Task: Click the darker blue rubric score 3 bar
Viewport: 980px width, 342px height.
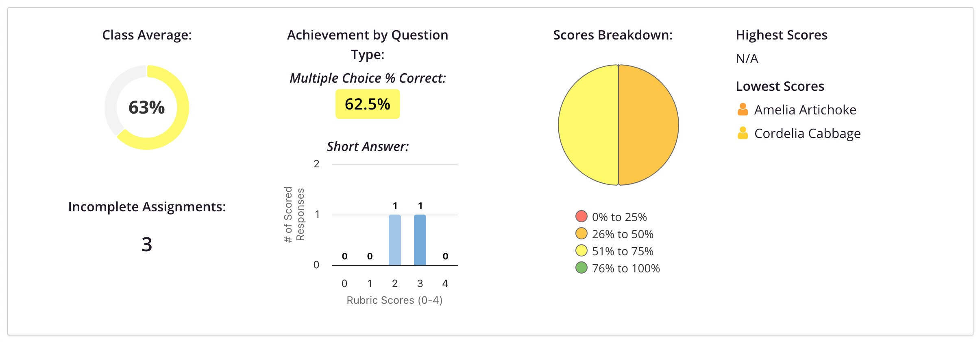Action: click(x=420, y=240)
